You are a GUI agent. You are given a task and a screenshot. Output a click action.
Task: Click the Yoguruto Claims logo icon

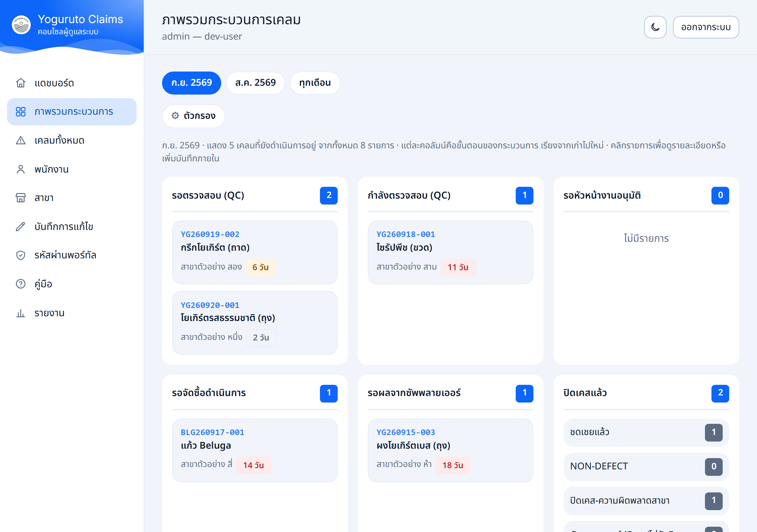tap(21, 25)
